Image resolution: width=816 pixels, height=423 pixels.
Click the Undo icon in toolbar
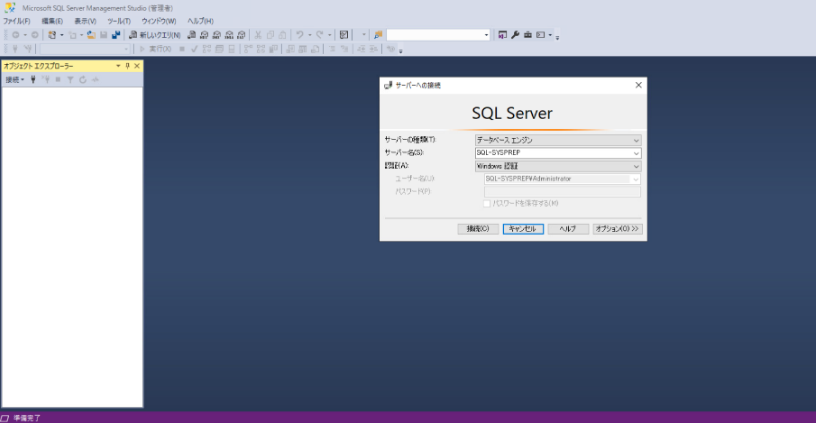tap(300, 35)
